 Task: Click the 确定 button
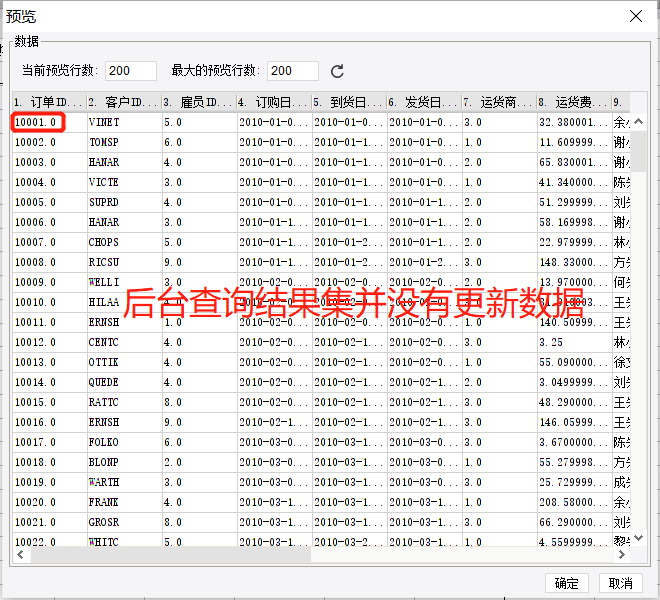coord(567,583)
